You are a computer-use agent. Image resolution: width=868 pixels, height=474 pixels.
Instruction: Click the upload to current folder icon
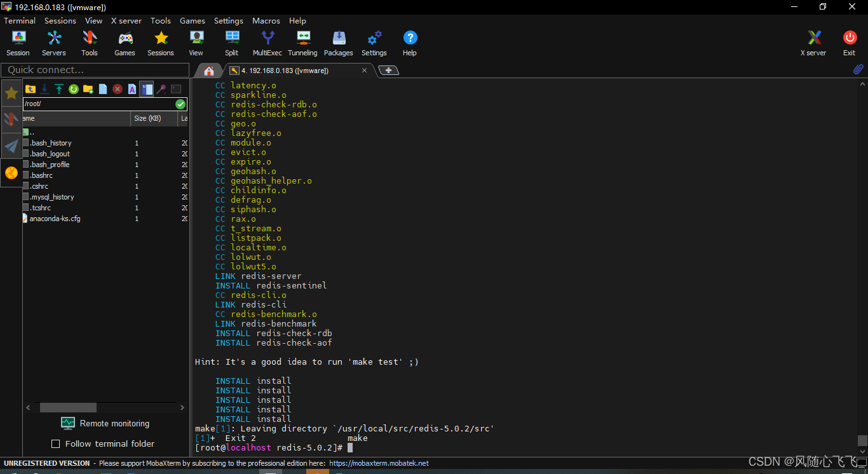click(59, 89)
